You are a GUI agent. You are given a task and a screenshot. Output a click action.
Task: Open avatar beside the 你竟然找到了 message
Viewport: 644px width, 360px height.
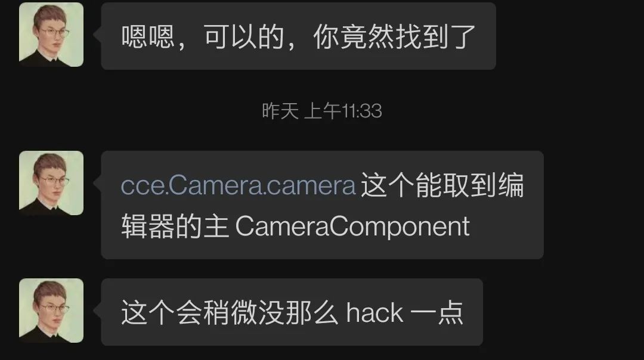tap(51, 35)
